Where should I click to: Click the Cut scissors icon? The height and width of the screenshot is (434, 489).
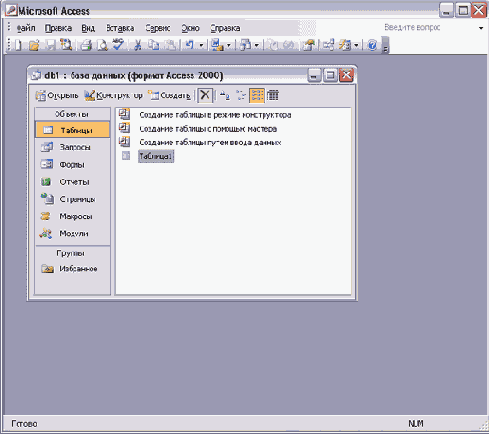coord(137,45)
